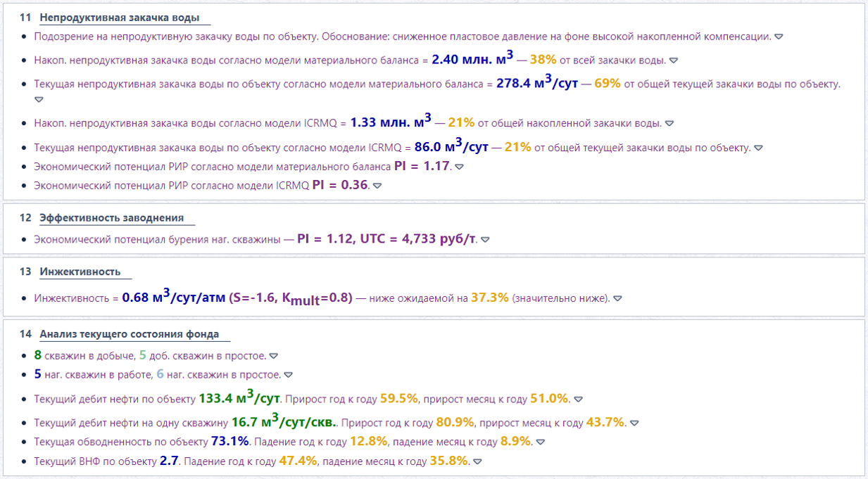Viewport: 868px width, 479px height.
Task: Expand arrow after 38% of all water injection
Action: [673, 60]
